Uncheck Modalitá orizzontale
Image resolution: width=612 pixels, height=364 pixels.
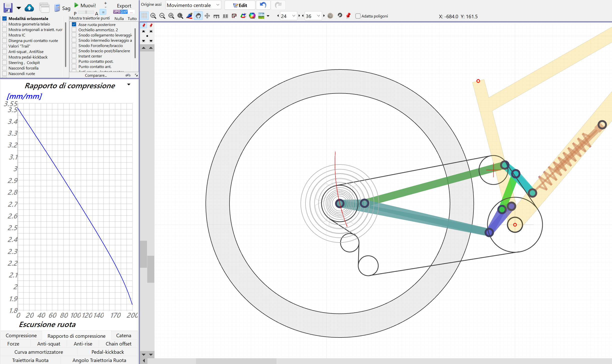pyautogui.click(x=4, y=18)
